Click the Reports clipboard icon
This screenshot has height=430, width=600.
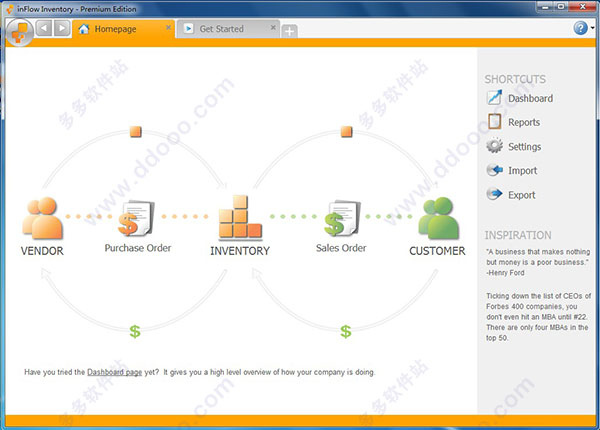(494, 121)
